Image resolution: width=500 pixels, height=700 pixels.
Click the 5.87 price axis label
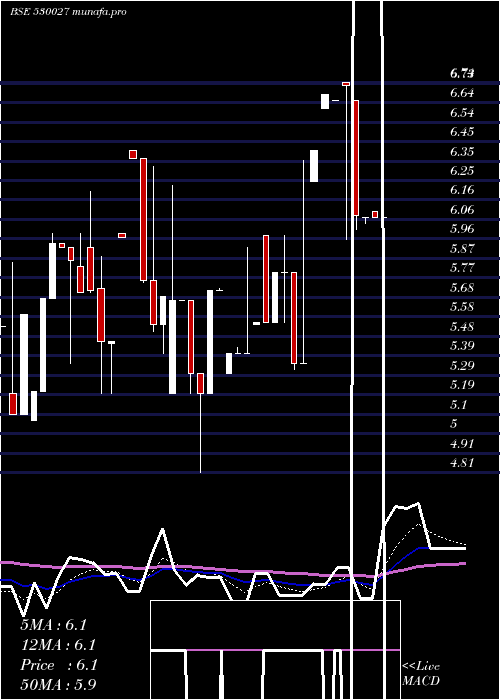pyautogui.click(x=462, y=249)
